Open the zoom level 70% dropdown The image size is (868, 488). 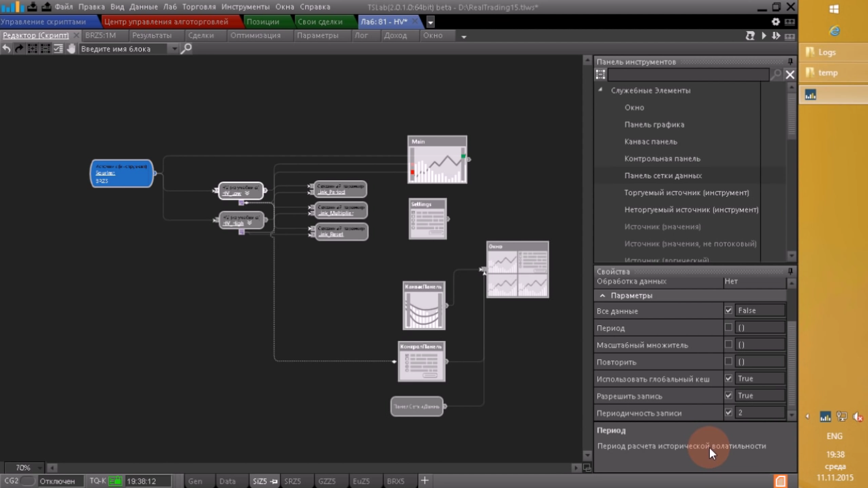point(41,468)
